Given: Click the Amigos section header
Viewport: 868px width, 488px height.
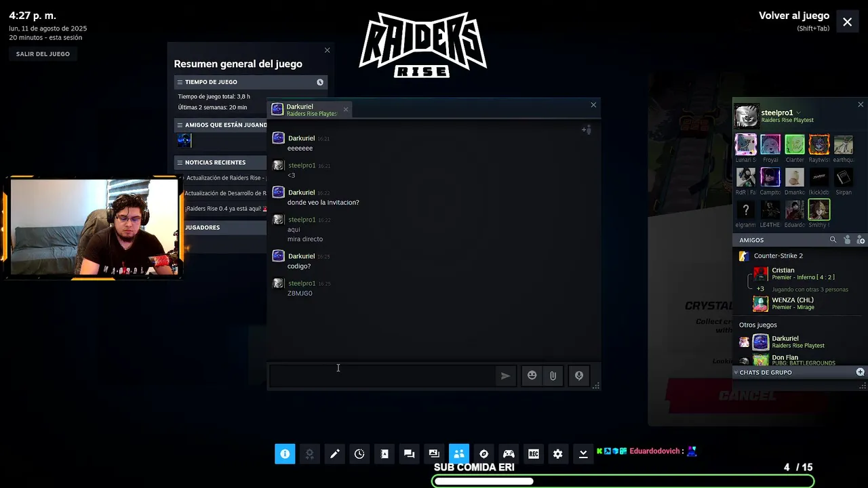Looking at the screenshot, I should (x=751, y=240).
